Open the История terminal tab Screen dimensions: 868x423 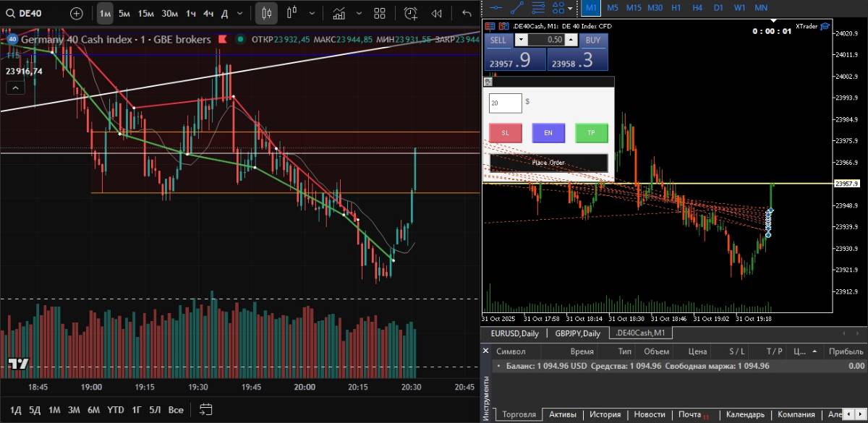pyautogui.click(x=604, y=414)
